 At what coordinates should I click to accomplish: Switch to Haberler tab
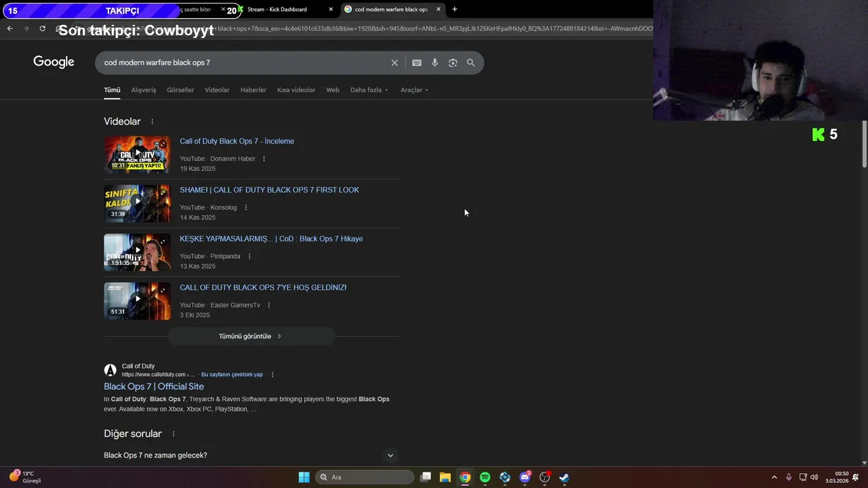tap(253, 90)
